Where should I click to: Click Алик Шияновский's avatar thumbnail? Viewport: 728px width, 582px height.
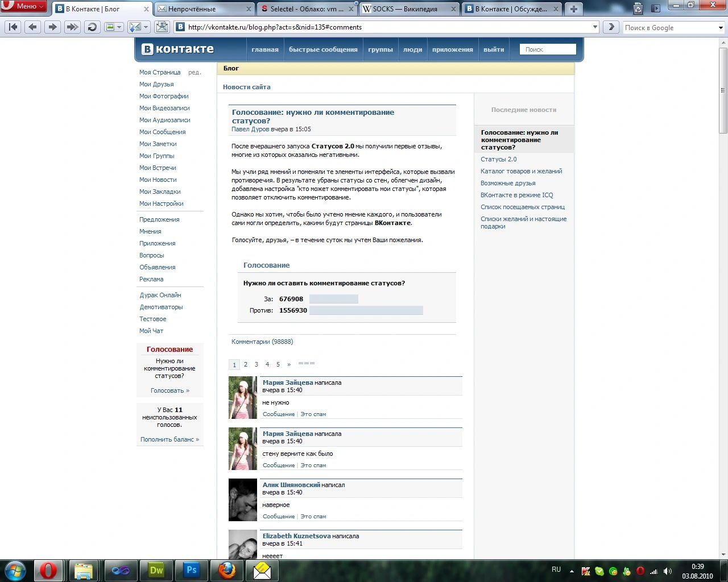(243, 500)
